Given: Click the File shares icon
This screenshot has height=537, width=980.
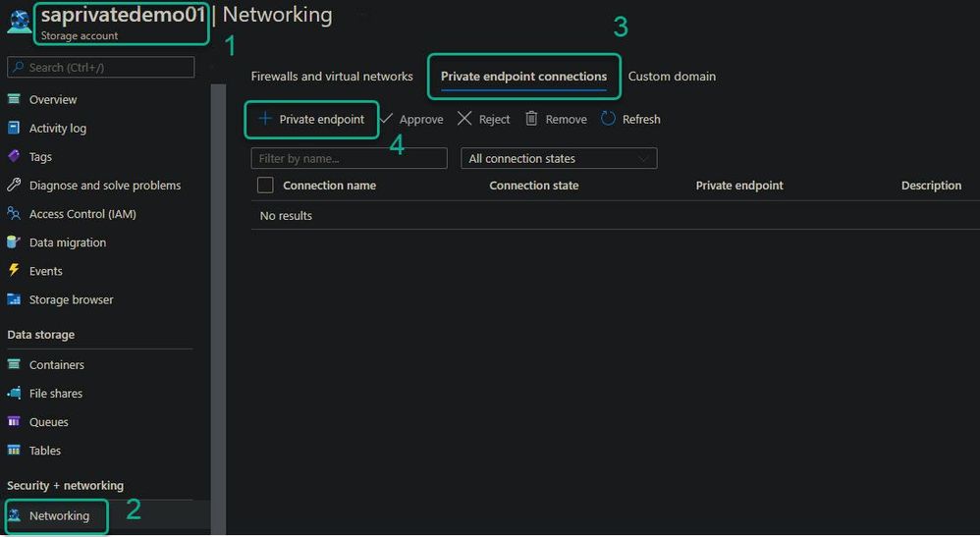Looking at the screenshot, I should pyautogui.click(x=14, y=394).
